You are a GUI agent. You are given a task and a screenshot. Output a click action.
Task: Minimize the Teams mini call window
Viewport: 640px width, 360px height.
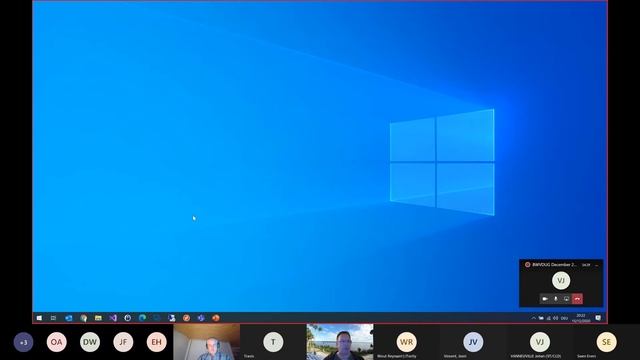click(x=597, y=265)
